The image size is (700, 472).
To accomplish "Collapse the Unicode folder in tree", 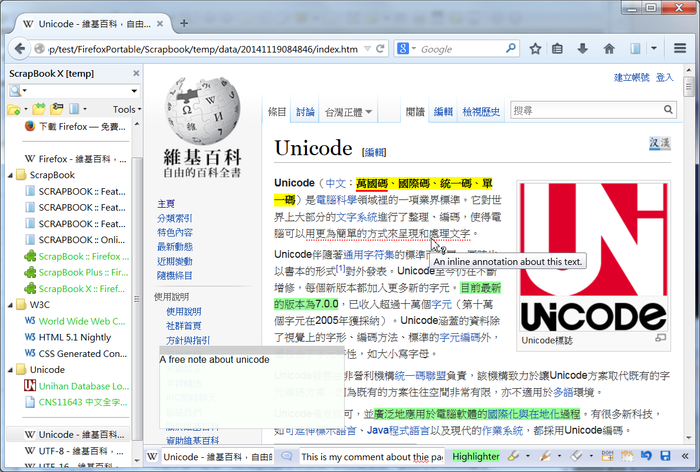I will pos(10,370).
